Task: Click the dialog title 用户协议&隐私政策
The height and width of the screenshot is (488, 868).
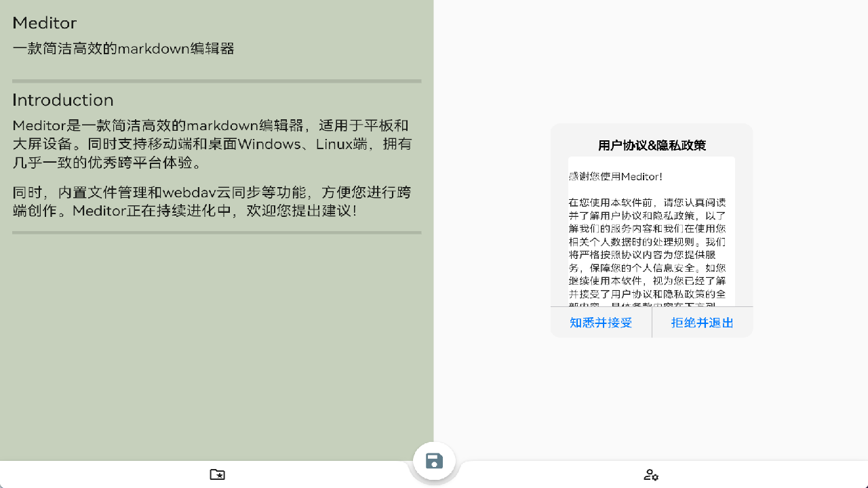Action: point(651,145)
